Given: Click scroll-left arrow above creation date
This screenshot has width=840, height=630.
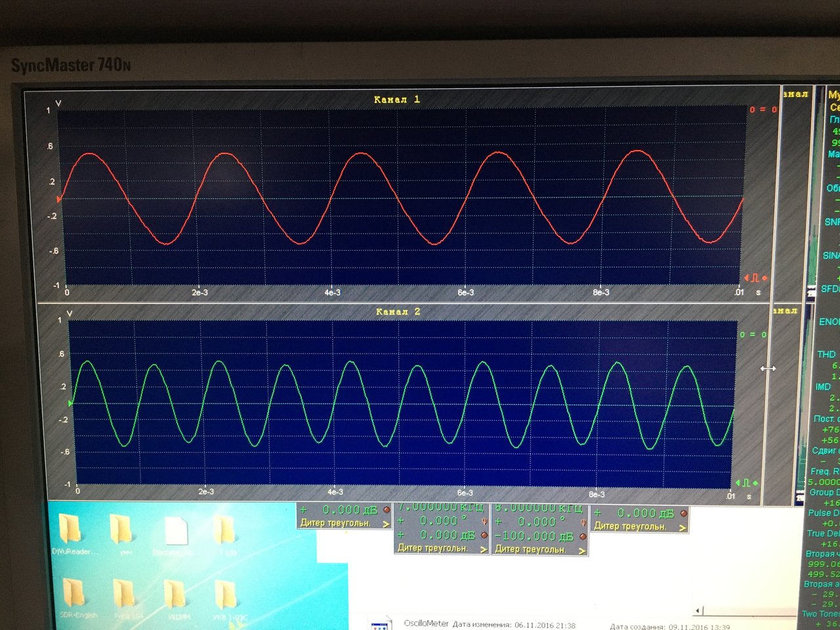Looking at the screenshot, I should (x=698, y=610).
